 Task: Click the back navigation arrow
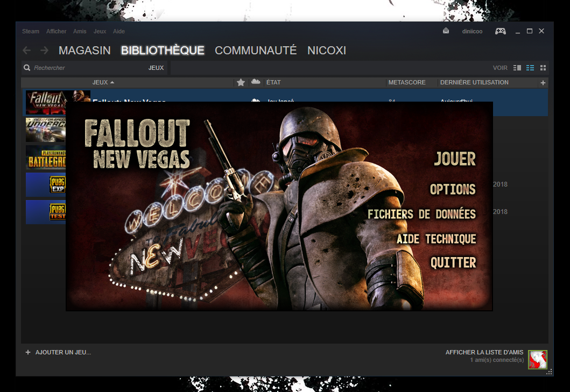(x=26, y=50)
